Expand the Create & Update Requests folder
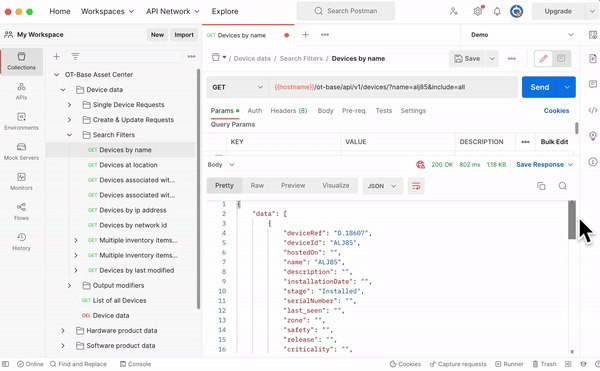600x371 pixels. point(69,120)
